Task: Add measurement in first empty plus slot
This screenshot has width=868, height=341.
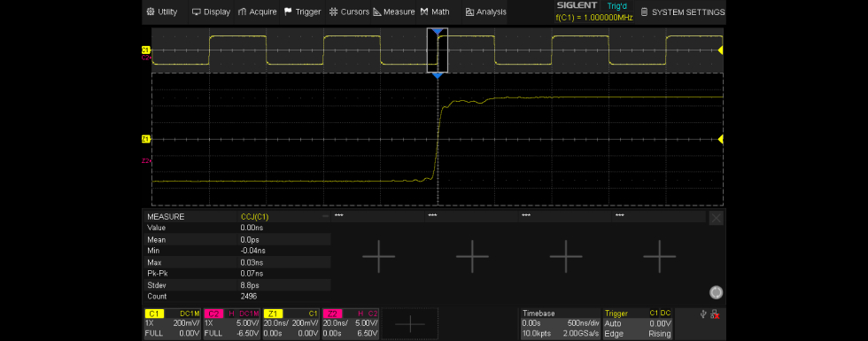Action: (x=379, y=256)
